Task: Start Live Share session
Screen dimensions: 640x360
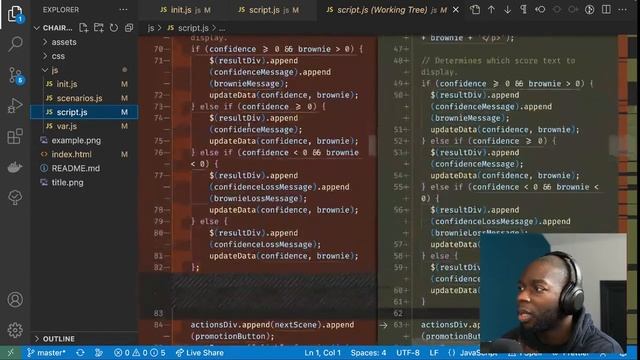Action: coord(200,353)
